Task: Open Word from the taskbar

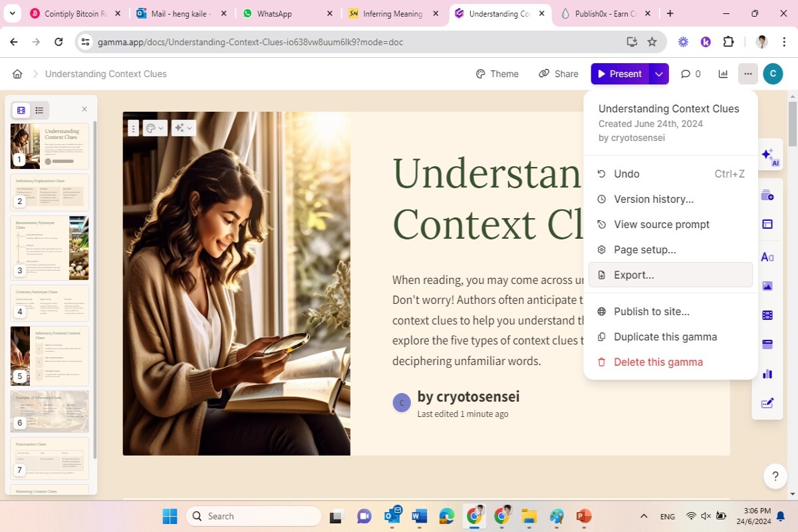Action: click(419, 516)
